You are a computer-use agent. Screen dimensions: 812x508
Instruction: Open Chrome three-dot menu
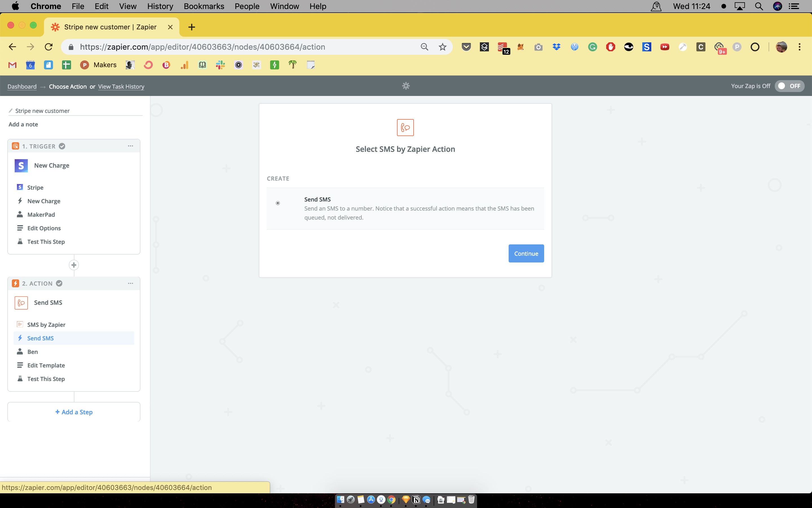tap(800, 47)
